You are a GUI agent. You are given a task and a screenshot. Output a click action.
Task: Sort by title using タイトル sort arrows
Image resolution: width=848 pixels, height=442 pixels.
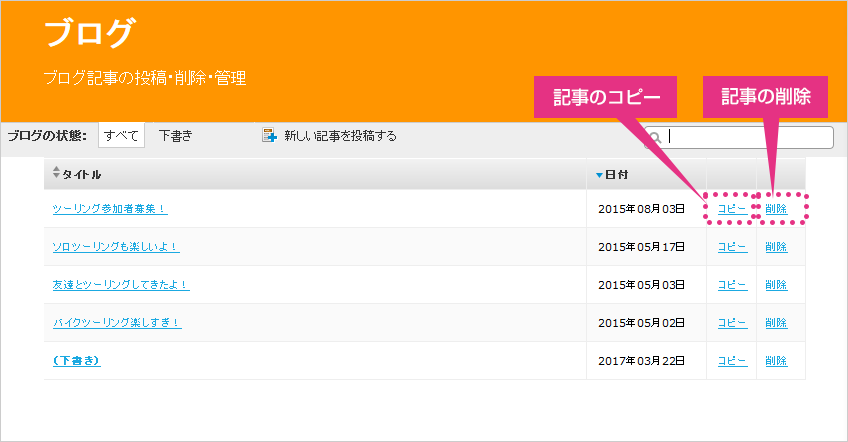(56, 173)
